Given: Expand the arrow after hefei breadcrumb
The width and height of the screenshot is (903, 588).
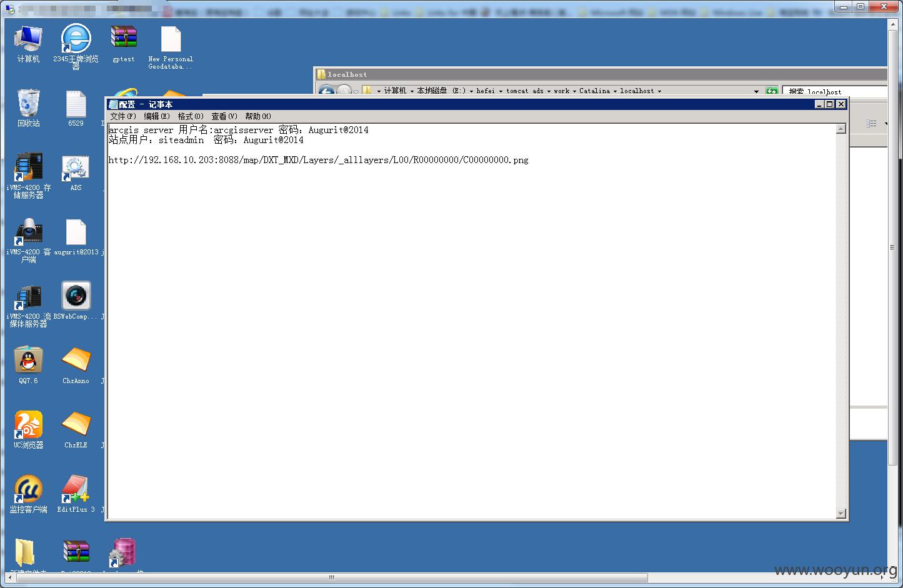Looking at the screenshot, I should pos(501,91).
